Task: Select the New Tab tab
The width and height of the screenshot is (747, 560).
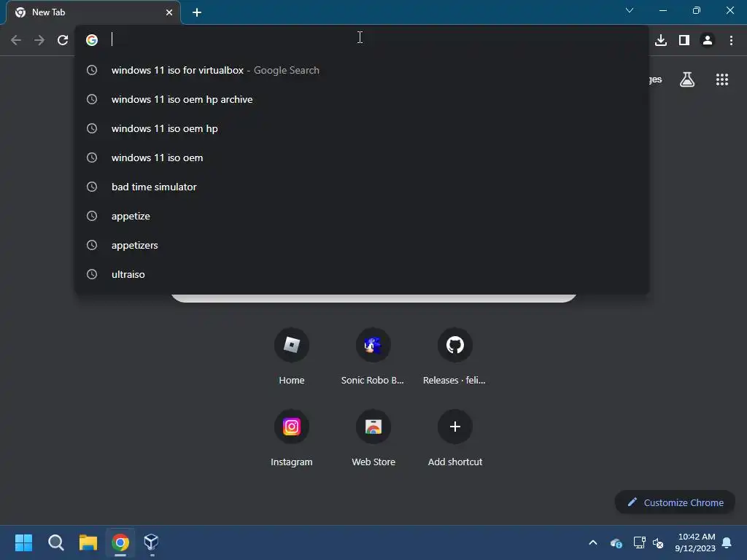Action: click(x=93, y=12)
